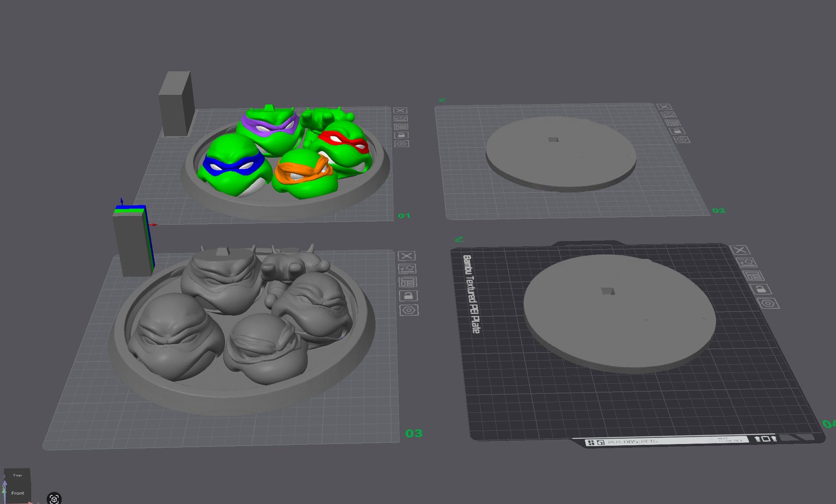Select the prime tower with blue-green top on plate 03
Viewport: 836px width, 504px height.
point(134,240)
